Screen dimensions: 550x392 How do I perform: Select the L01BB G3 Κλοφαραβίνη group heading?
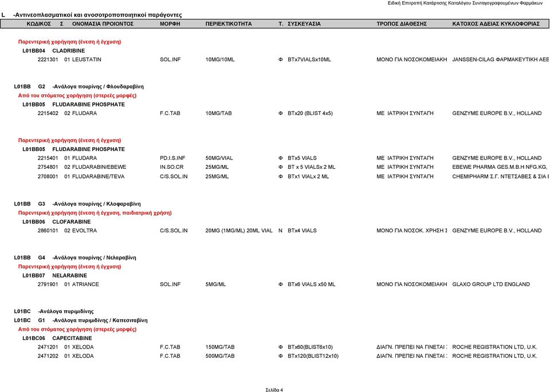pos(77,204)
